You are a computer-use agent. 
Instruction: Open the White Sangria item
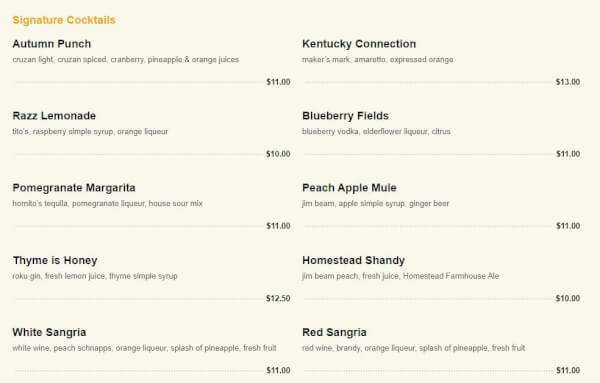(49, 332)
